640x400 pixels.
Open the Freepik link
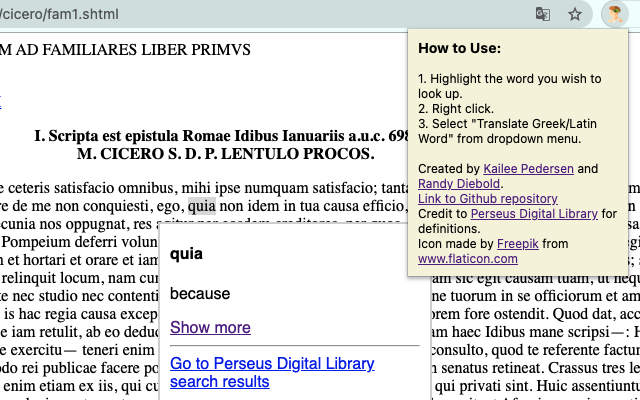pos(518,244)
